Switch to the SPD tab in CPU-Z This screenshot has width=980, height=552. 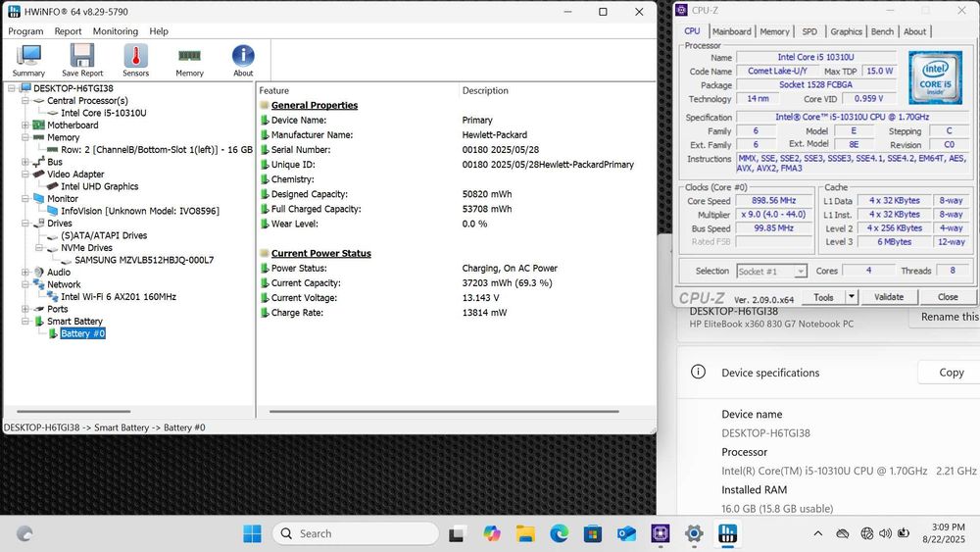pyautogui.click(x=809, y=32)
